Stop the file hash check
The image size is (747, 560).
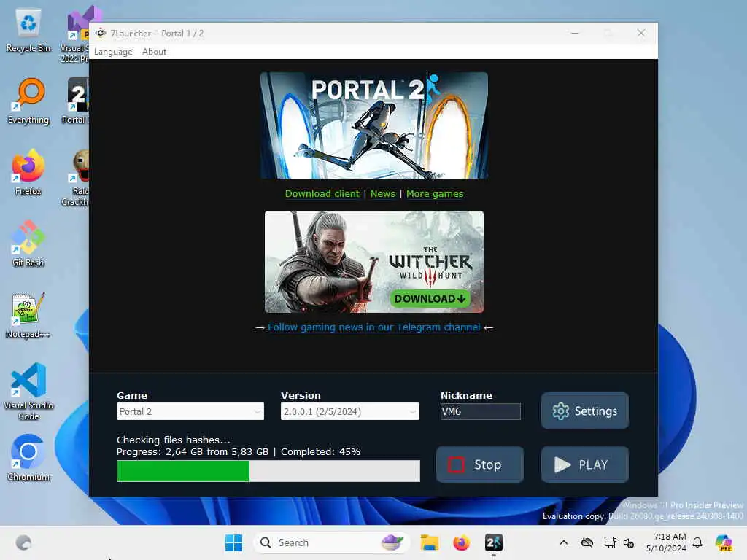(480, 464)
